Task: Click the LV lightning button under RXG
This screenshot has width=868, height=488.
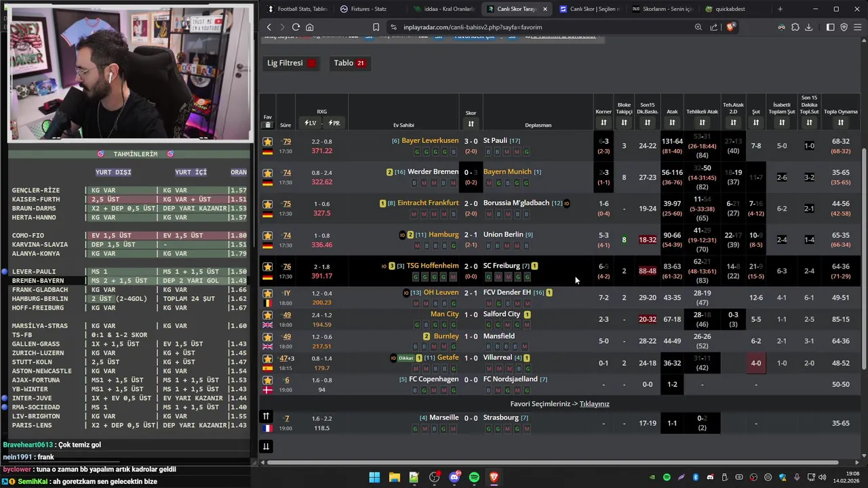Action: (311, 123)
